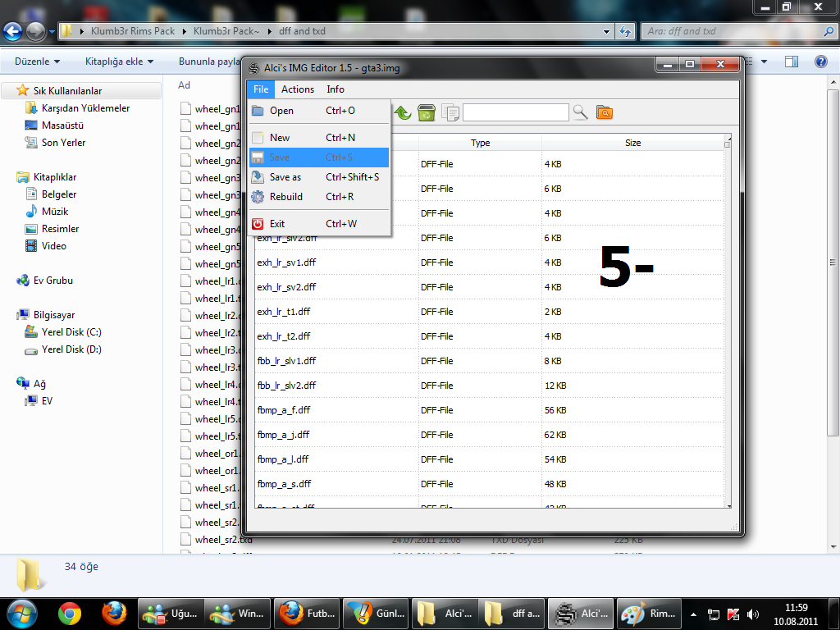Toggle the Explorer preview pane icon

[x=792, y=62]
